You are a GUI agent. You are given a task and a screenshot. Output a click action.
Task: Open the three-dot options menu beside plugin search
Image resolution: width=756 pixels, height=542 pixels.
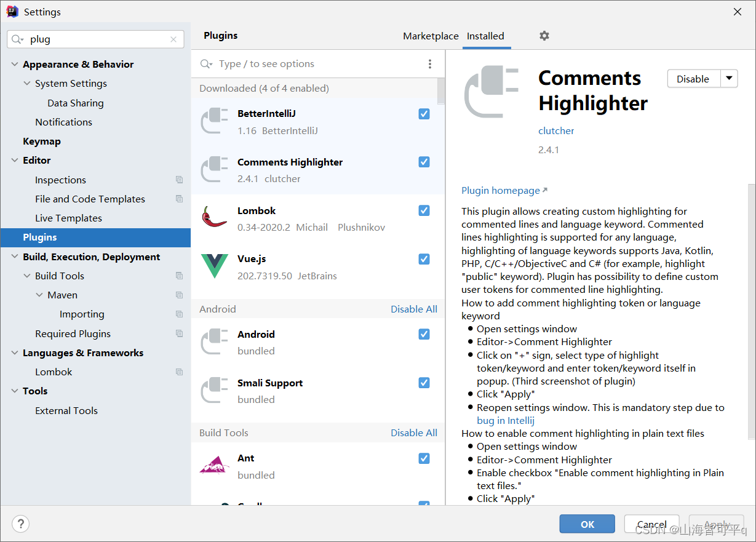click(429, 64)
